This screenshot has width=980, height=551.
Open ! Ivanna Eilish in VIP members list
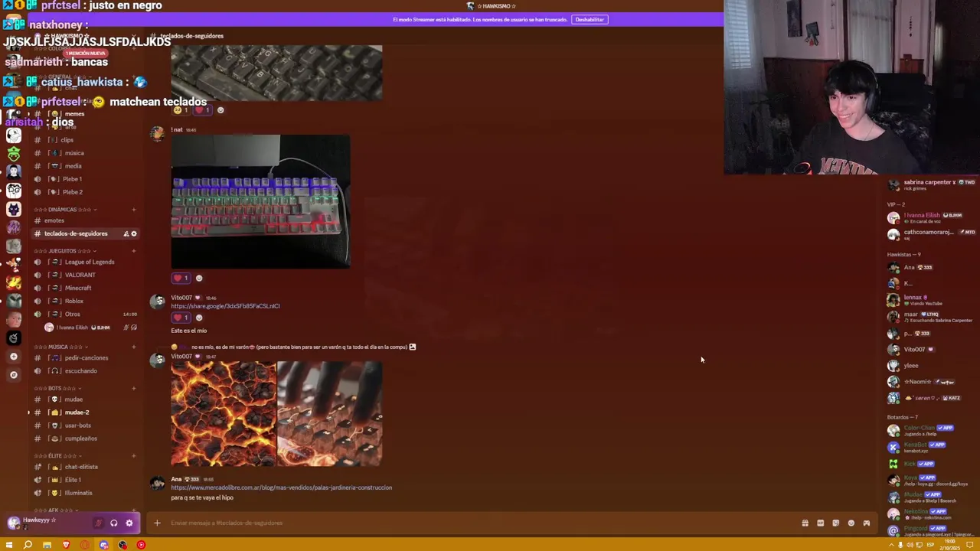pos(923,218)
